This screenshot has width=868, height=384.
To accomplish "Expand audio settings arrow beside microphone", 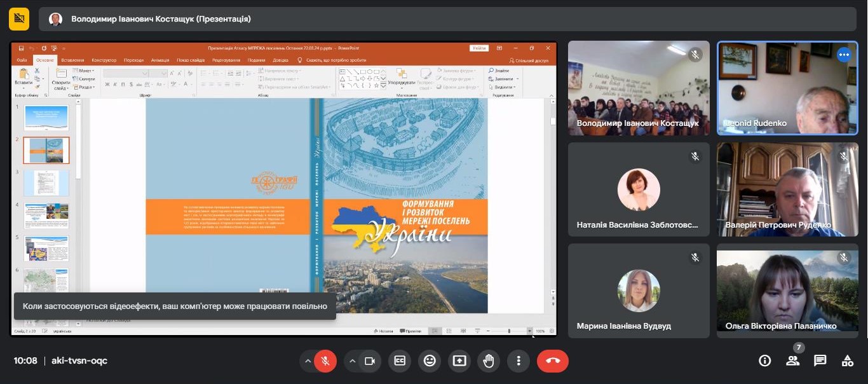I will 308,361.
